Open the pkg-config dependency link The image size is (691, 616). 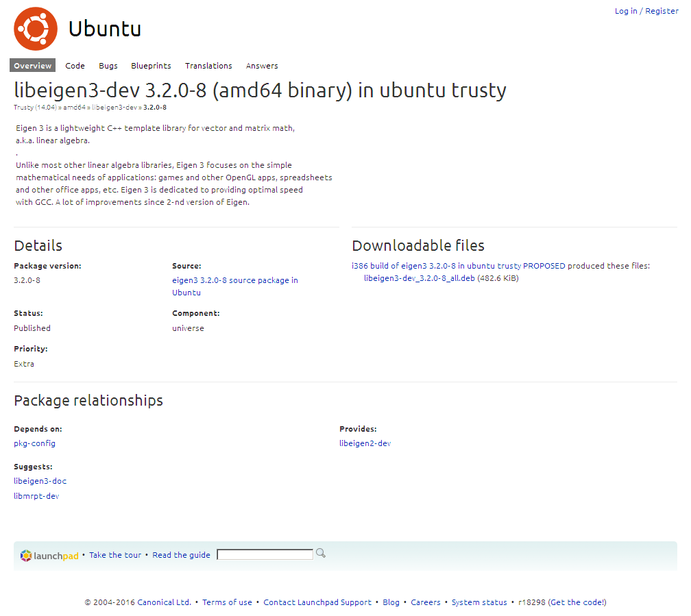(x=34, y=443)
